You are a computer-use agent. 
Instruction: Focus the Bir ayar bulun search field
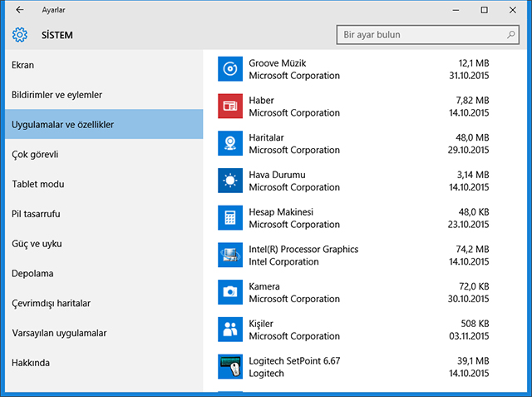tap(427, 34)
